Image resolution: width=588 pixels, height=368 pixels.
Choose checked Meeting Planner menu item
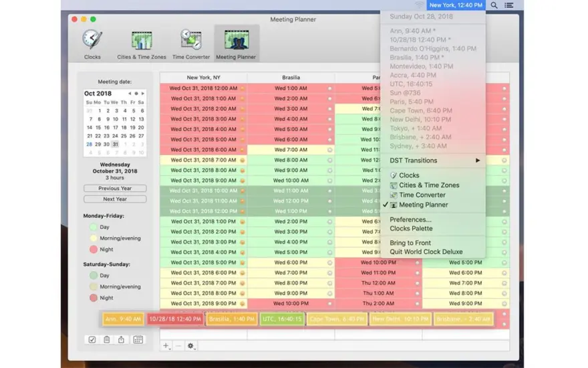click(x=433, y=205)
